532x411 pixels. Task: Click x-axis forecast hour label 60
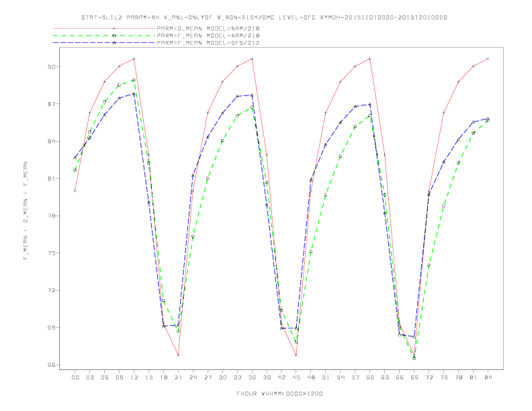coord(370,377)
